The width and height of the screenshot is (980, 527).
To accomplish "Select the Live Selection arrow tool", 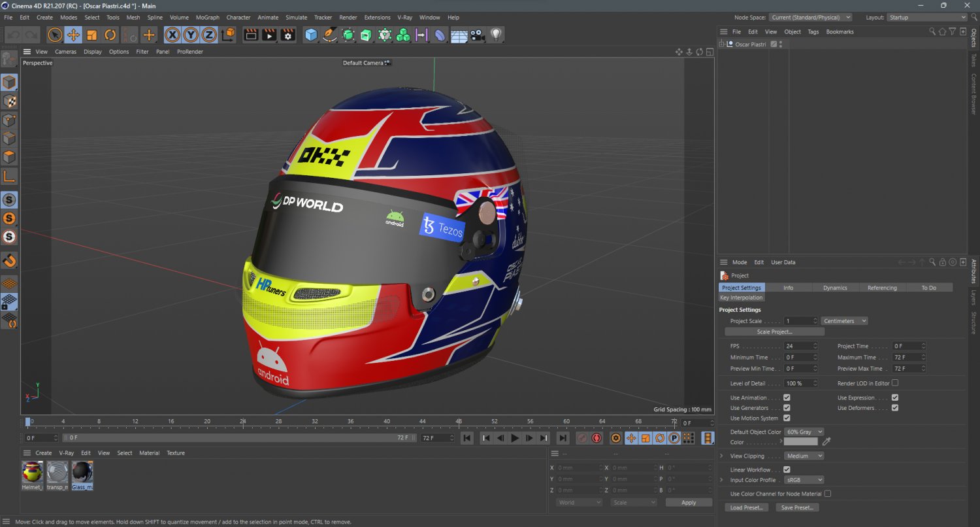I will [x=55, y=35].
